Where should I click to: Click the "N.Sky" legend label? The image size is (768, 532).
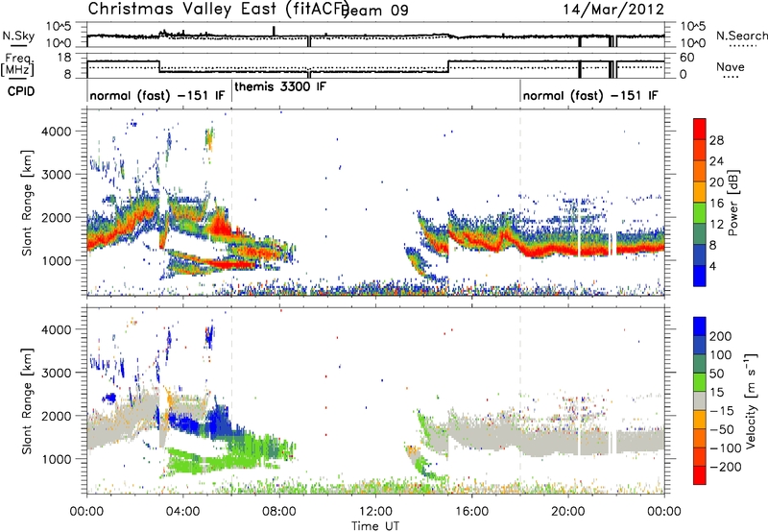click(x=18, y=36)
